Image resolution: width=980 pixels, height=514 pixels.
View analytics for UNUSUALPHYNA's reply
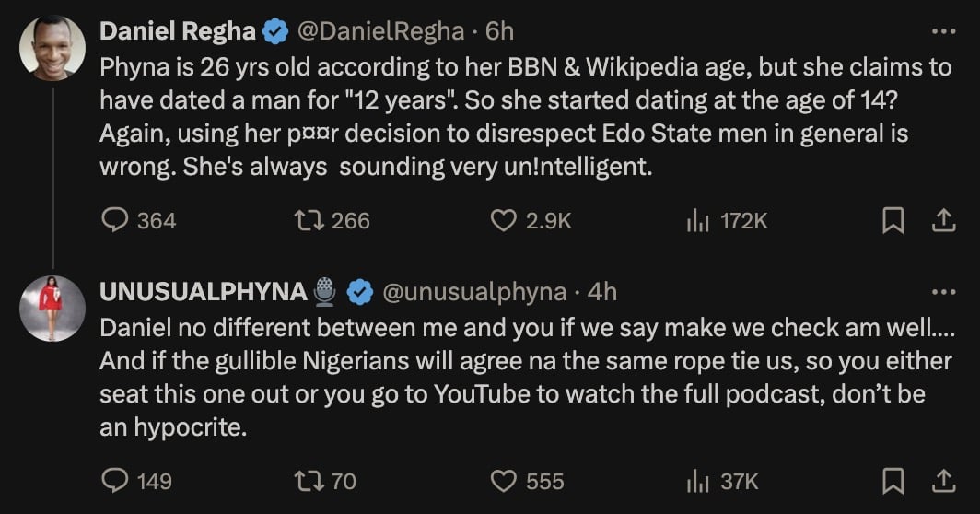coord(699,481)
